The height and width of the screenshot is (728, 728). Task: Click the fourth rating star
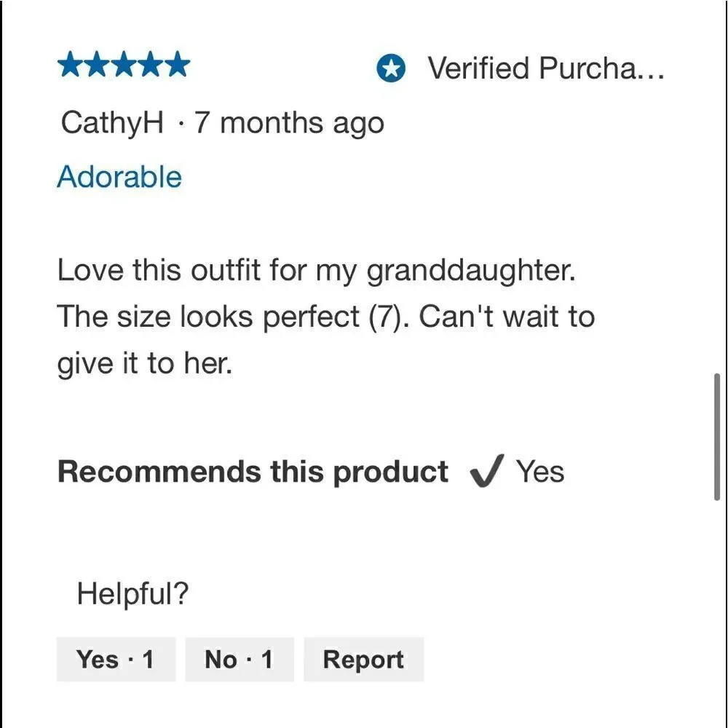151,65
